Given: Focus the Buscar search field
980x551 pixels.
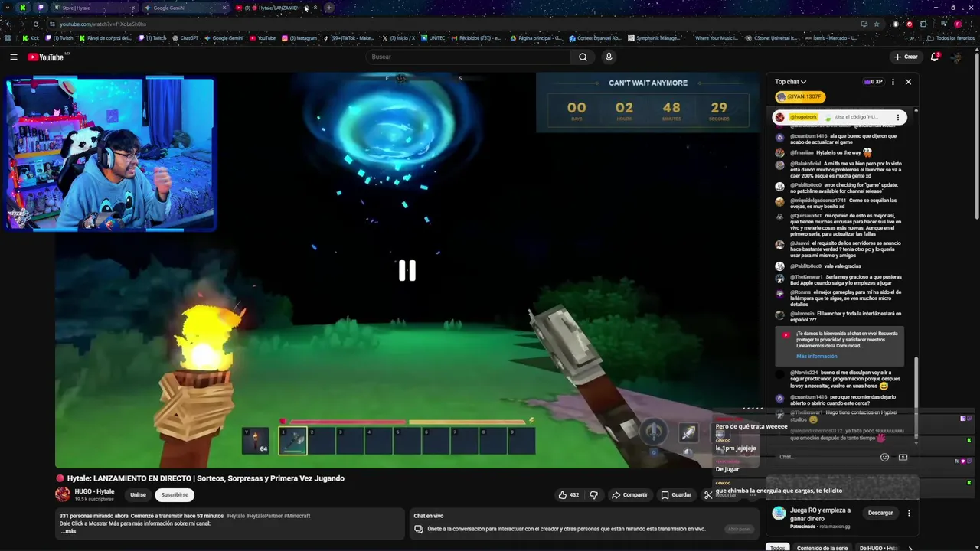Looking at the screenshot, I should 468,57.
